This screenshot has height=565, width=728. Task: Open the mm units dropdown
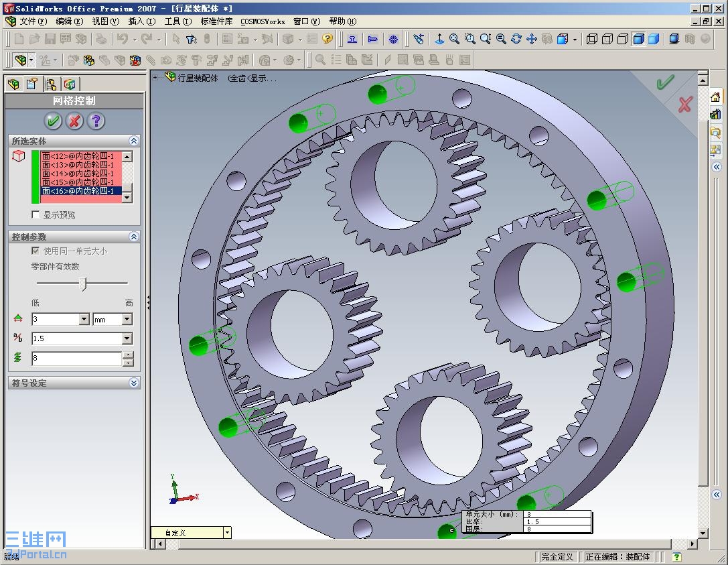coord(127,319)
